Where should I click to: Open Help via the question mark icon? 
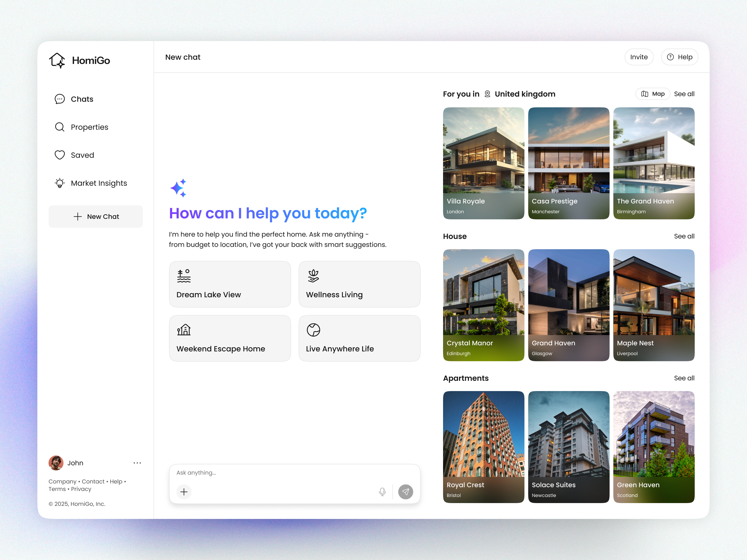click(670, 57)
